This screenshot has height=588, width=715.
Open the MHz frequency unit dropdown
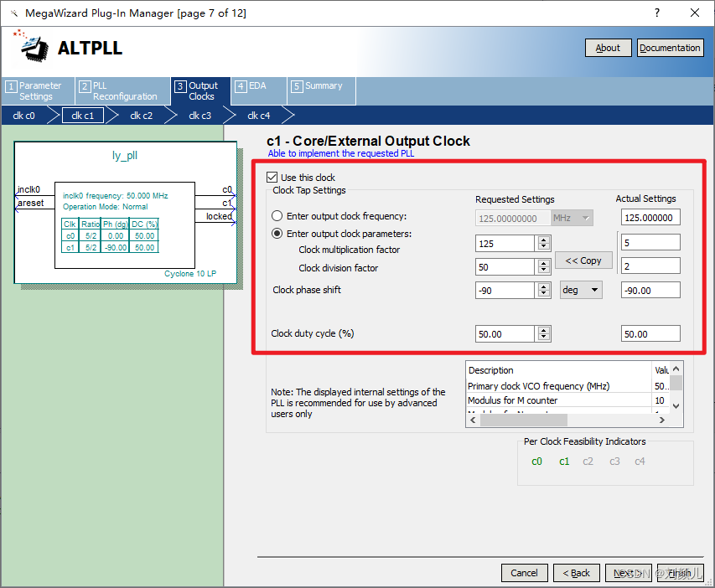[573, 219]
